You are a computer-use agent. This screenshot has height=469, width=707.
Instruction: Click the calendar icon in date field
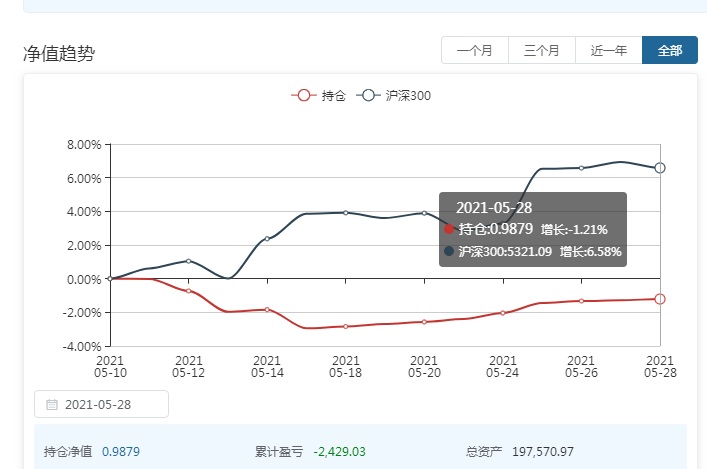52,405
